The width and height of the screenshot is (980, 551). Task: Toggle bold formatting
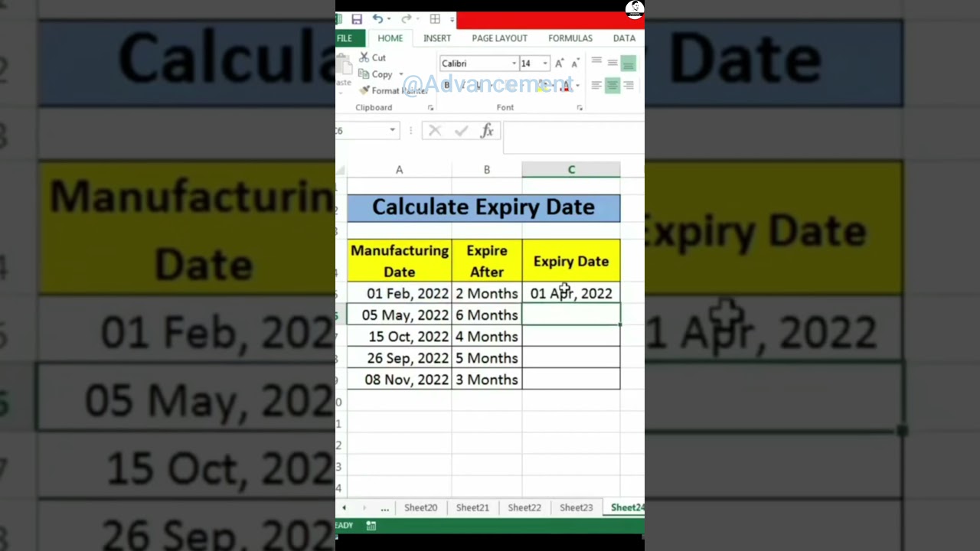[446, 85]
